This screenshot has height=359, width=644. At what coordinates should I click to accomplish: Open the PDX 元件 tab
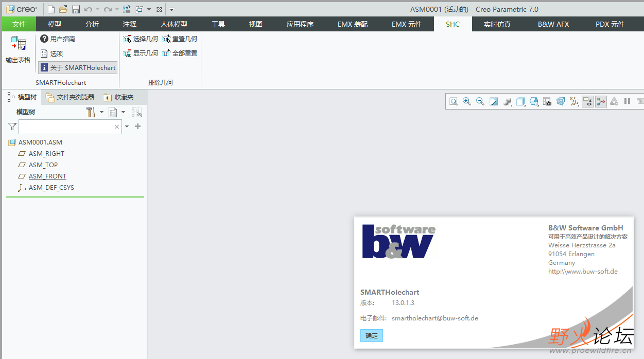pos(610,24)
